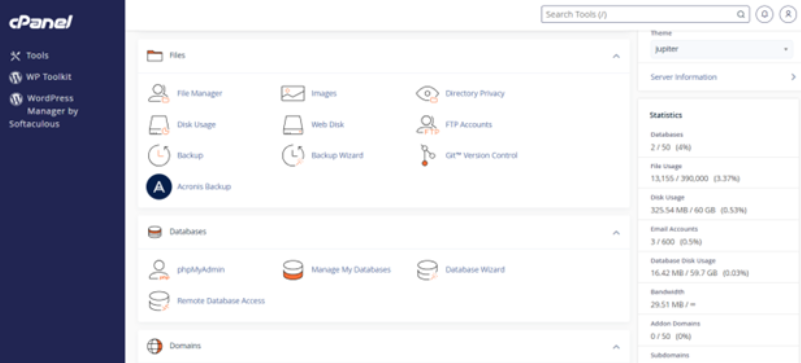Click the Acronis Backup logo icon
This screenshot has width=801, height=363.
pyautogui.click(x=159, y=187)
